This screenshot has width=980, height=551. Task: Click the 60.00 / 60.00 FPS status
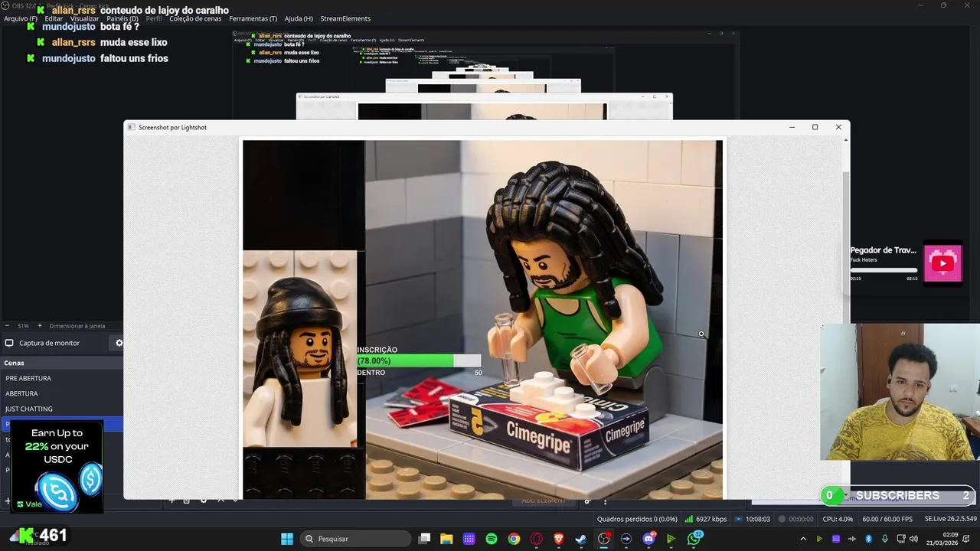(x=887, y=519)
